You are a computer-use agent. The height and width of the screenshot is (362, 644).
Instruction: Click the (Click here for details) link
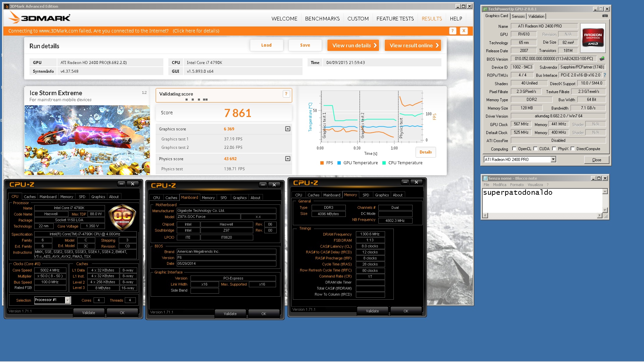(x=196, y=31)
